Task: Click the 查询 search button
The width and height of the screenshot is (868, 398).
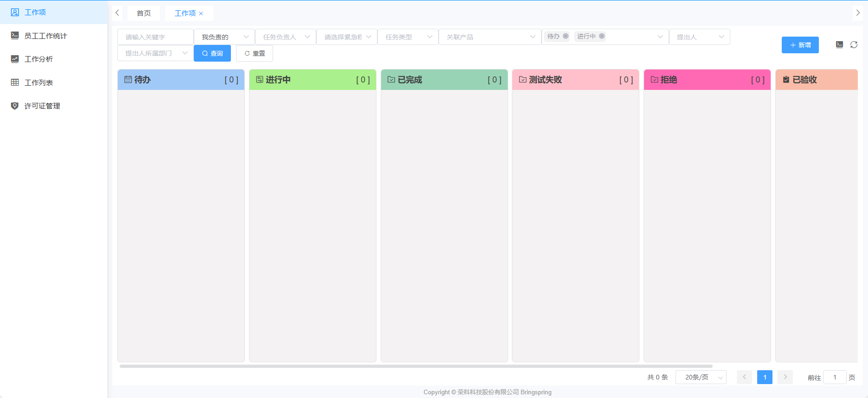Action: [212, 53]
